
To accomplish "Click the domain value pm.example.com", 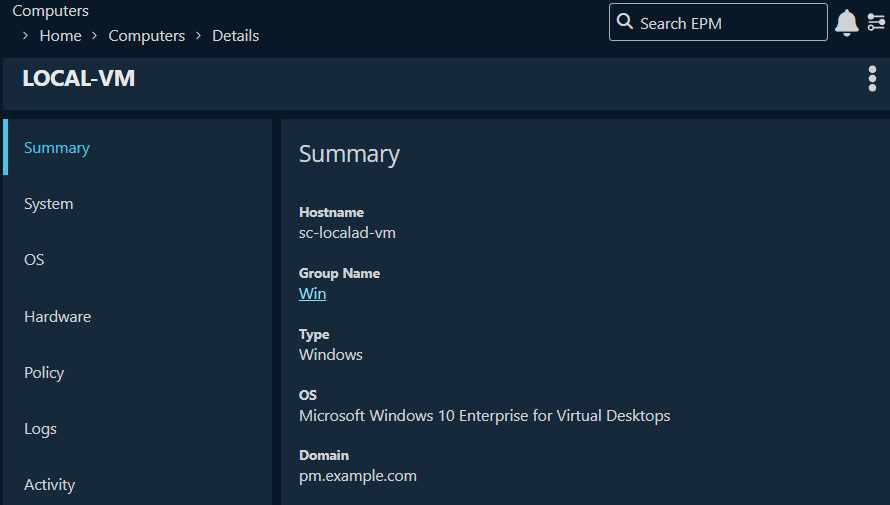I will (x=358, y=476).
